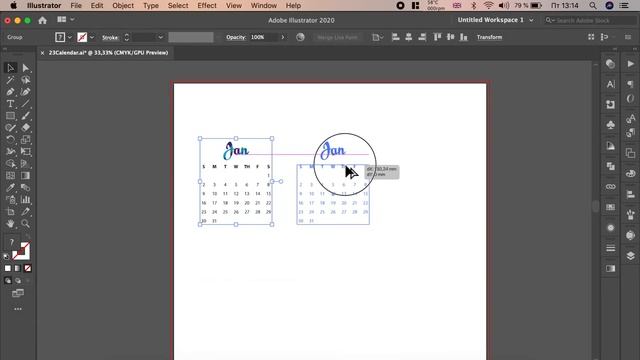Set fill to None

click(28, 268)
